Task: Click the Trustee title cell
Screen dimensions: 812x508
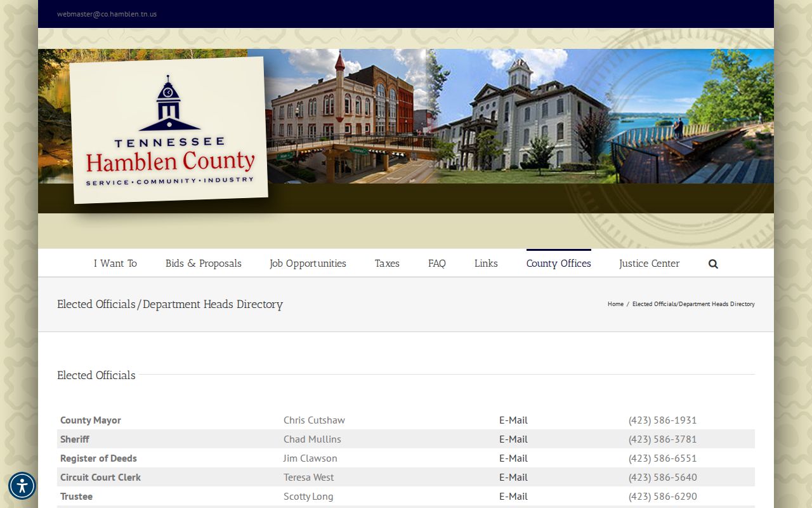Action: [76, 496]
